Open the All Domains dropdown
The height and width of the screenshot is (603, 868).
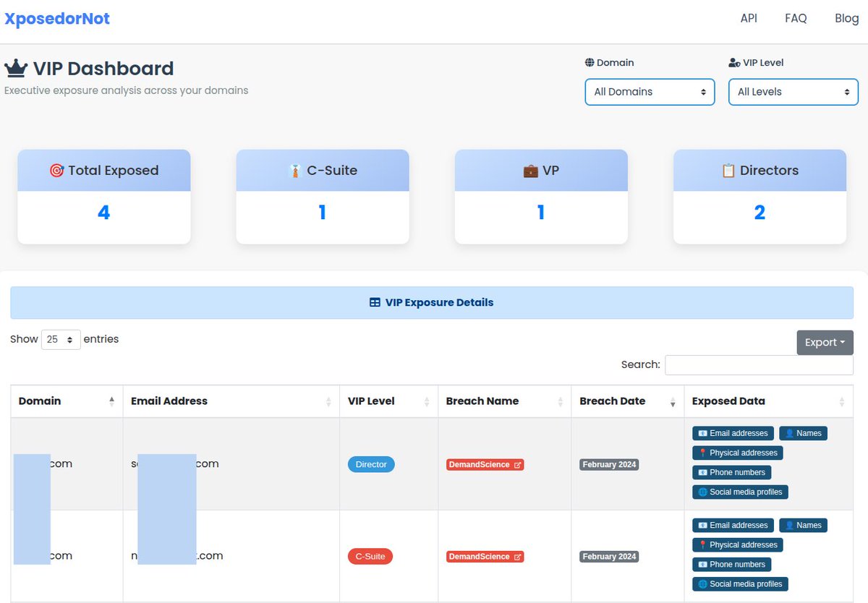click(x=650, y=92)
